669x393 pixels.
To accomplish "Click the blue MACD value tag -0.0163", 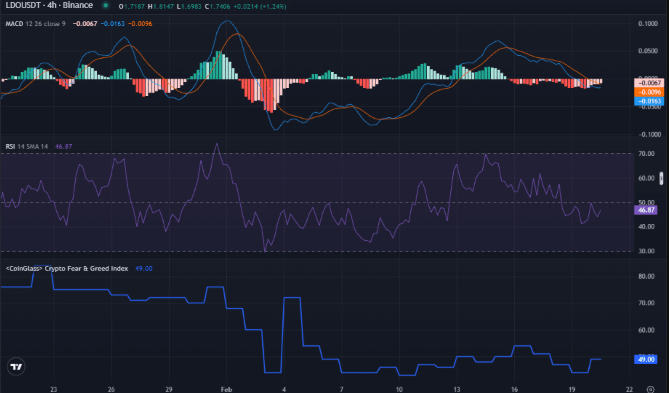I will click(x=649, y=101).
